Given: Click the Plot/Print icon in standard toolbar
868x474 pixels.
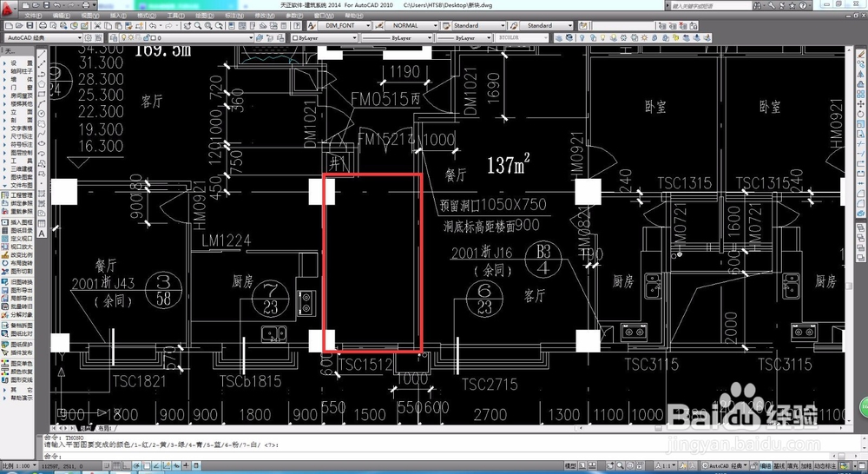Looking at the screenshot, I should coord(43,25).
